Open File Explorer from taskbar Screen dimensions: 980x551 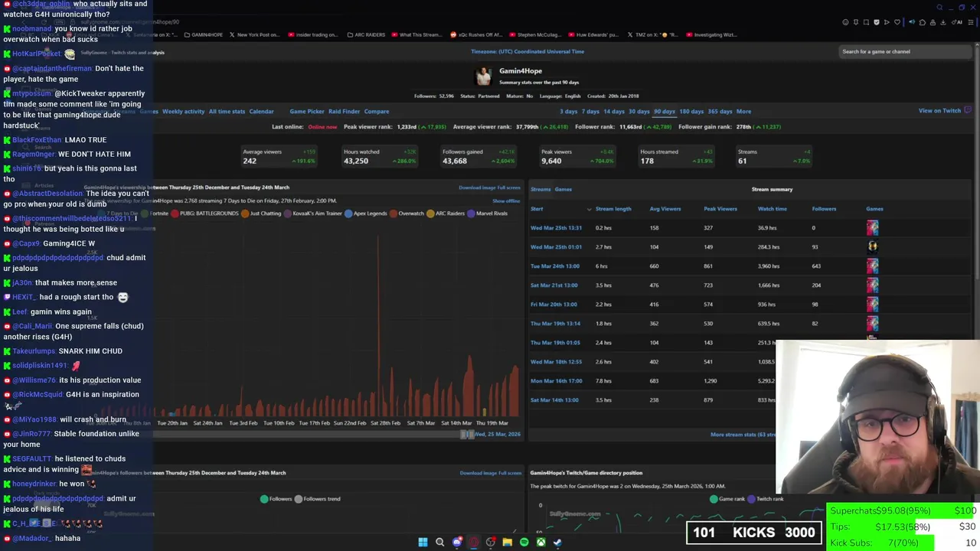point(507,542)
